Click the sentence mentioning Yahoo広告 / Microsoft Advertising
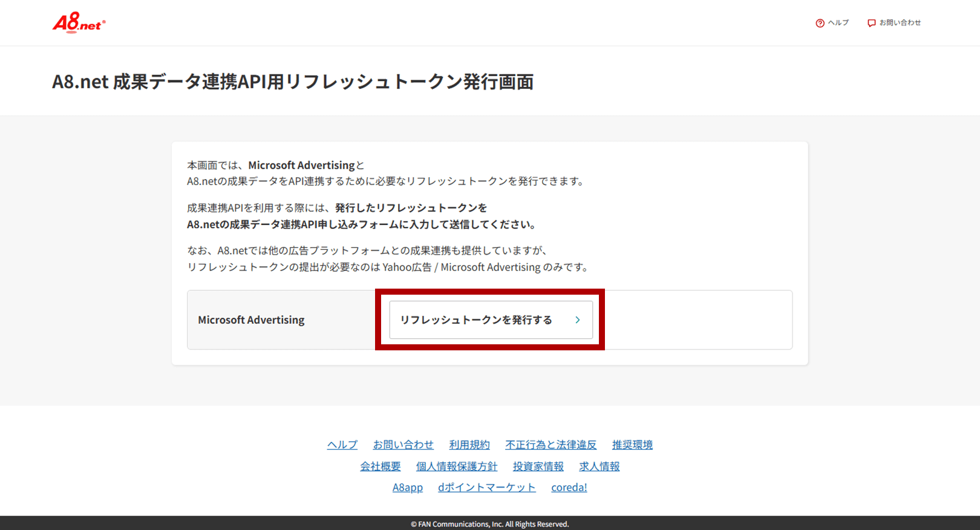Screen dimensions: 980x530 pyautogui.click(x=388, y=267)
